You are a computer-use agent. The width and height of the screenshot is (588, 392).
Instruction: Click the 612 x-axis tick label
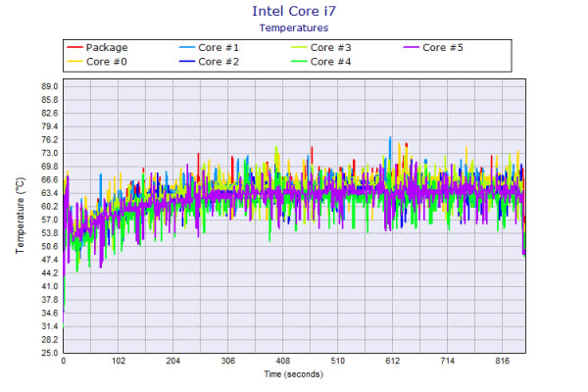tap(393, 361)
